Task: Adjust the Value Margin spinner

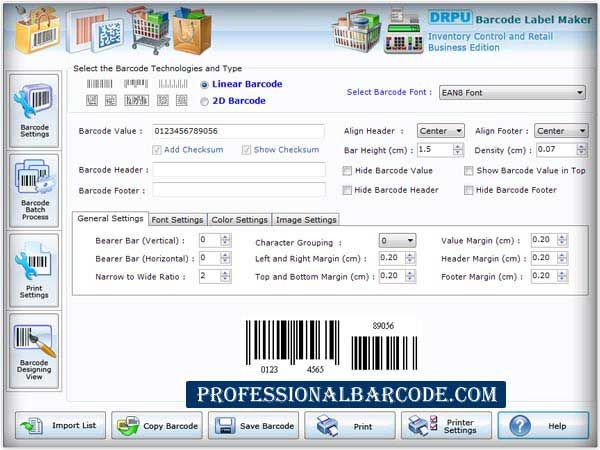Action: click(x=562, y=240)
